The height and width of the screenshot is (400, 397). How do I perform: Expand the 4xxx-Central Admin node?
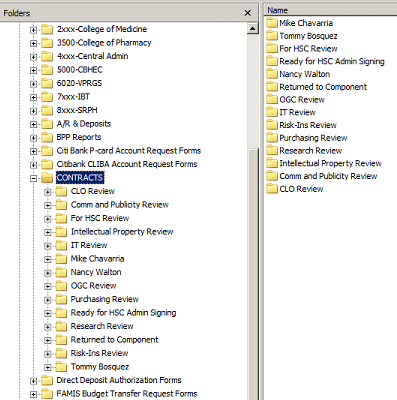click(x=33, y=57)
